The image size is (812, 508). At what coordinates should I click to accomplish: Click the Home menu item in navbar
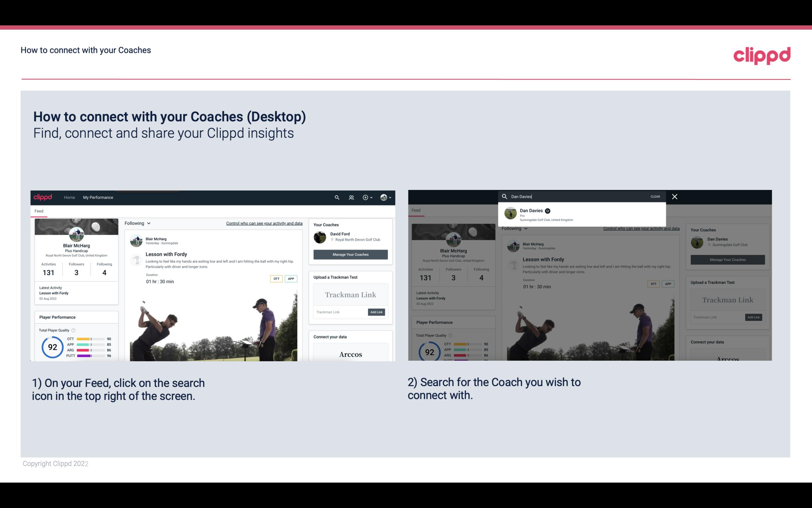click(69, 197)
